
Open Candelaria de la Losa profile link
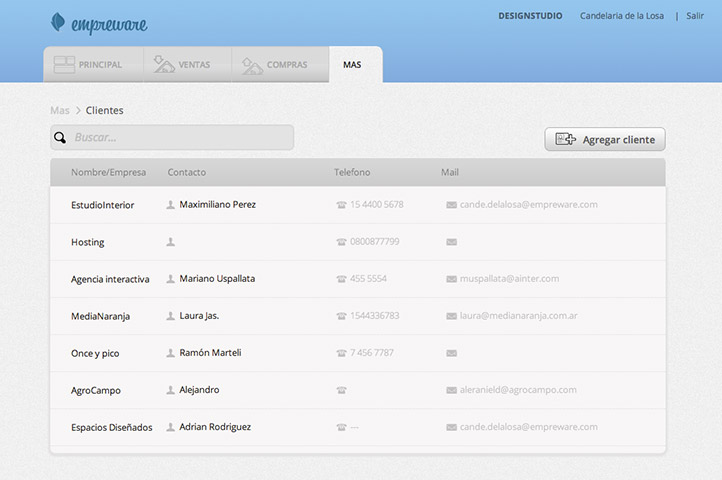click(623, 16)
